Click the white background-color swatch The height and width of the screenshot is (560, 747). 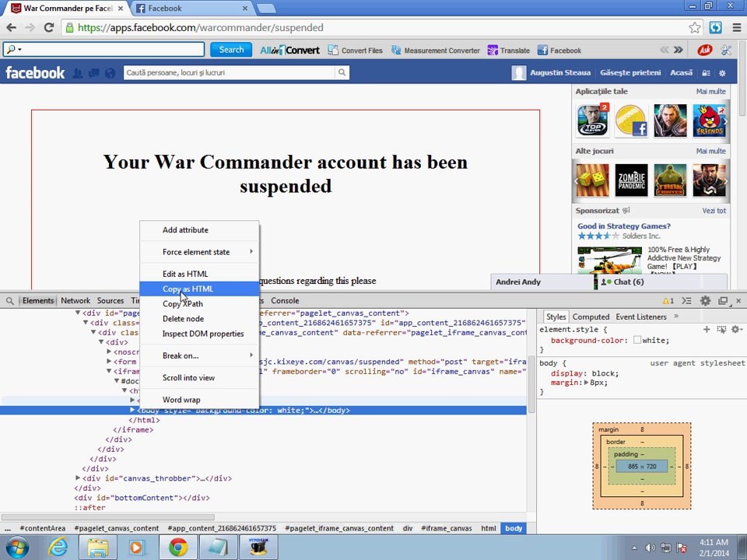pos(637,340)
